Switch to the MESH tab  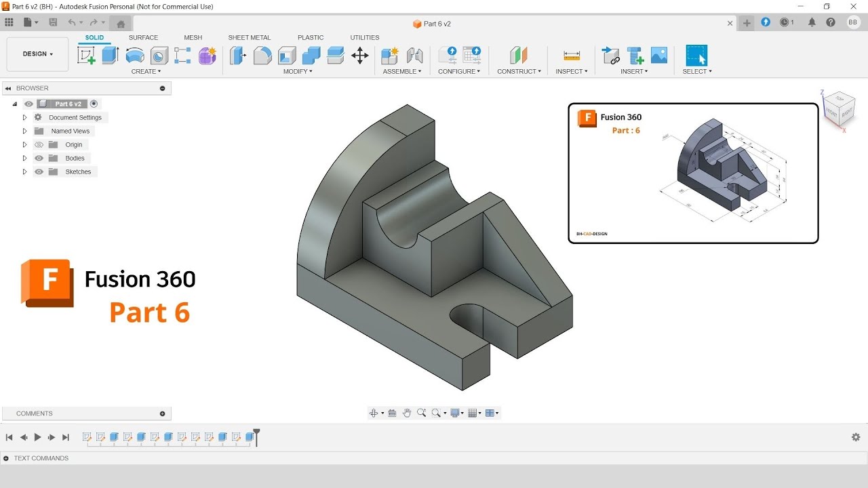[x=193, y=37]
